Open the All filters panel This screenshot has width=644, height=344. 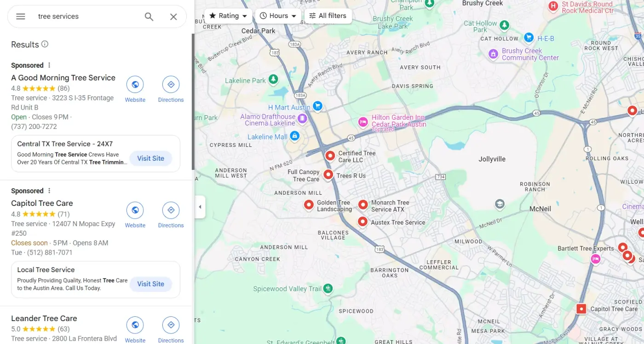pos(328,16)
